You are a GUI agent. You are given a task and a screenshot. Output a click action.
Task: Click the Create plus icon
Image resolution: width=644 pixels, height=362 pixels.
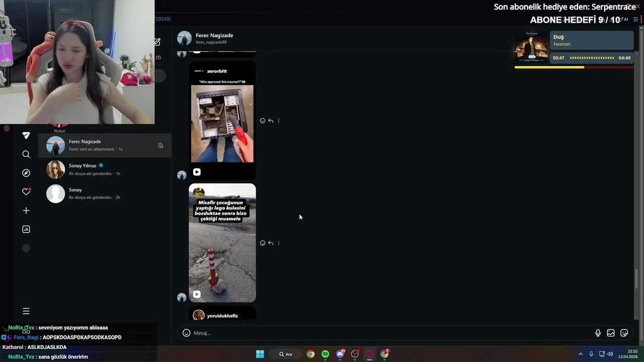tap(26, 211)
